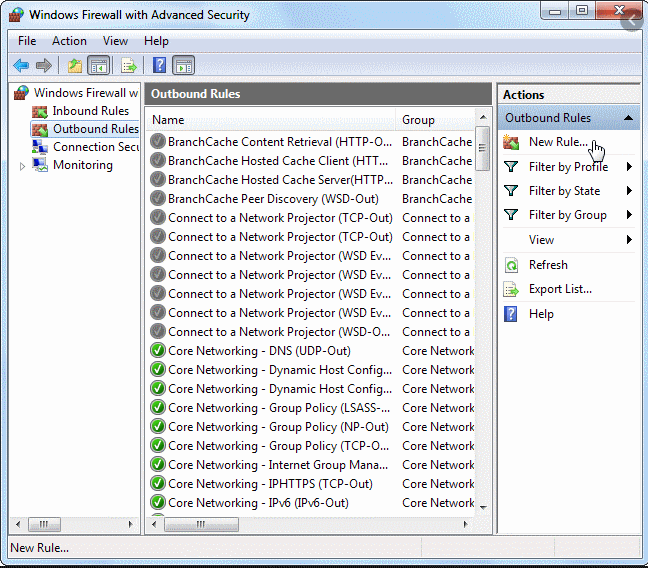Screen dimensions: 648x568
Task: Open the Action menu
Action: [69, 41]
